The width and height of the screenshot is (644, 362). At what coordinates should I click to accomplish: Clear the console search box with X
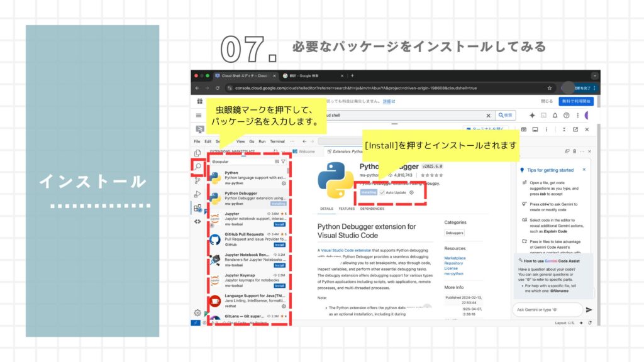tap(488, 116)
